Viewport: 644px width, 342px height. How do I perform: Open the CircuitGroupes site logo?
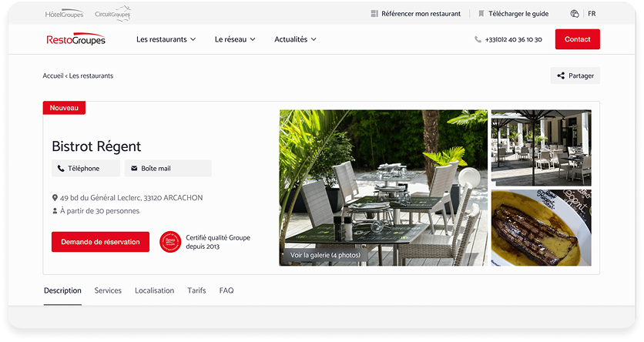[x=112, y=14]
